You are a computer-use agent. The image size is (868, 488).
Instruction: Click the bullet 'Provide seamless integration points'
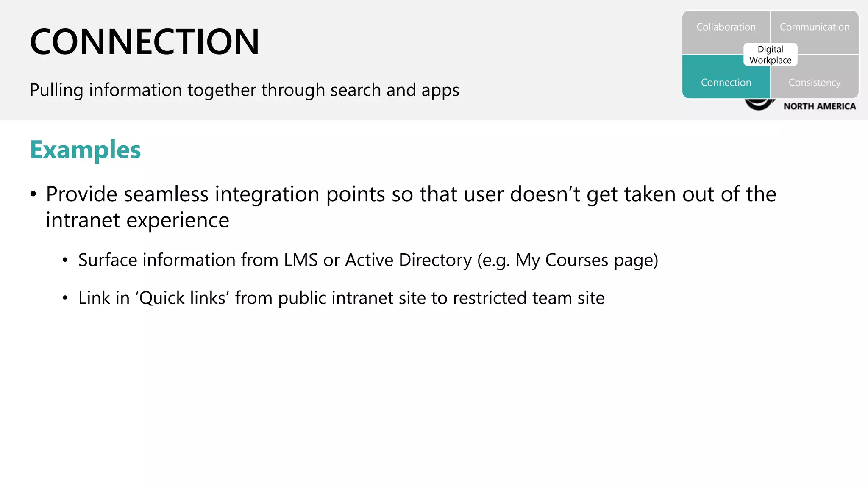[x=411, y=207]
